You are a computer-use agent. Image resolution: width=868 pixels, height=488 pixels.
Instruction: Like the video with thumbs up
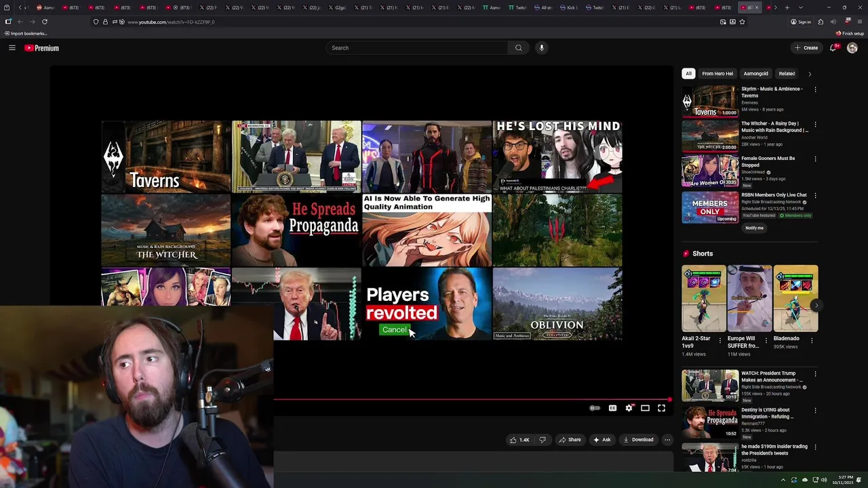(519, 440)
